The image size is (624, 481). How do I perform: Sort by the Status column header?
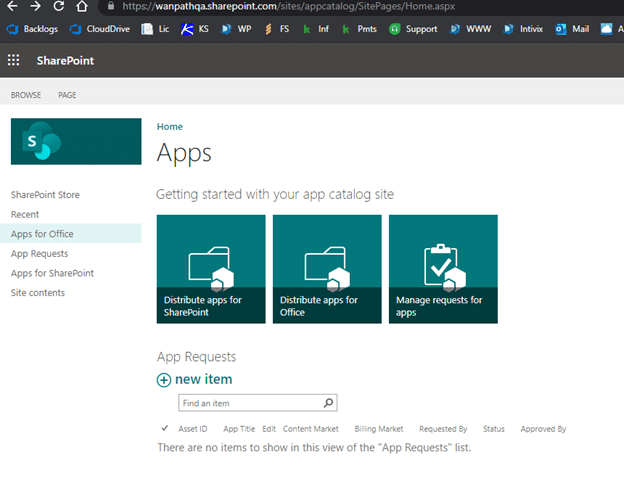tap(493, 429)
